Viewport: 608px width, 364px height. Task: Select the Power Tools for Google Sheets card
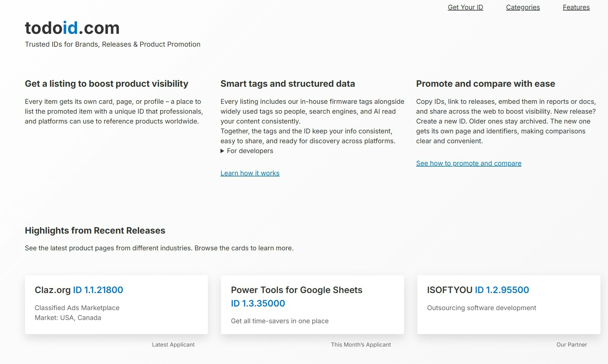click(312, 304)
